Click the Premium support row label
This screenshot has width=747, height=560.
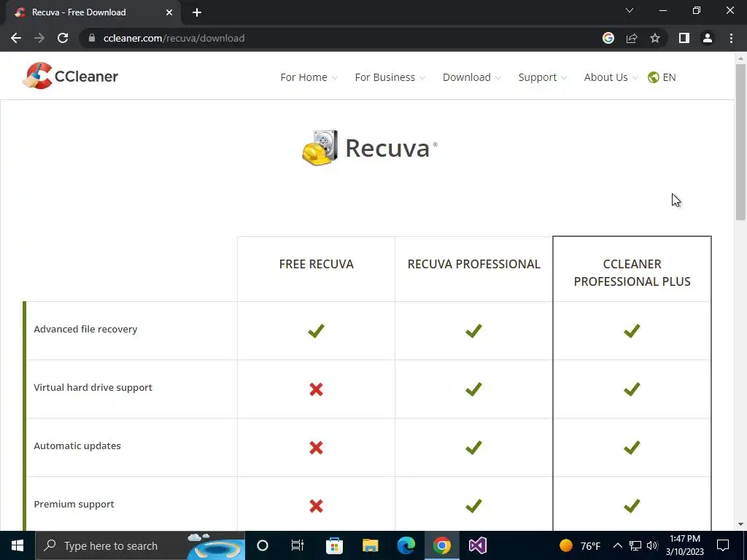[74, 505]
